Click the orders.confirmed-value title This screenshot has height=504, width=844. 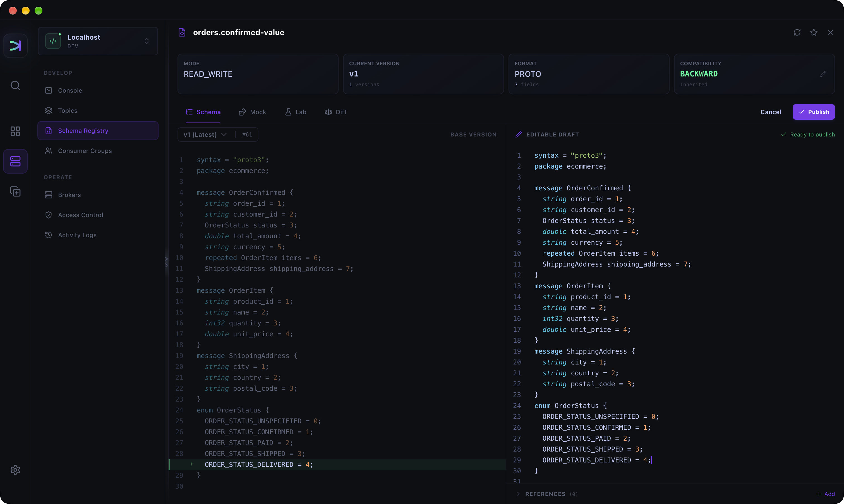[x=238, y=32]
